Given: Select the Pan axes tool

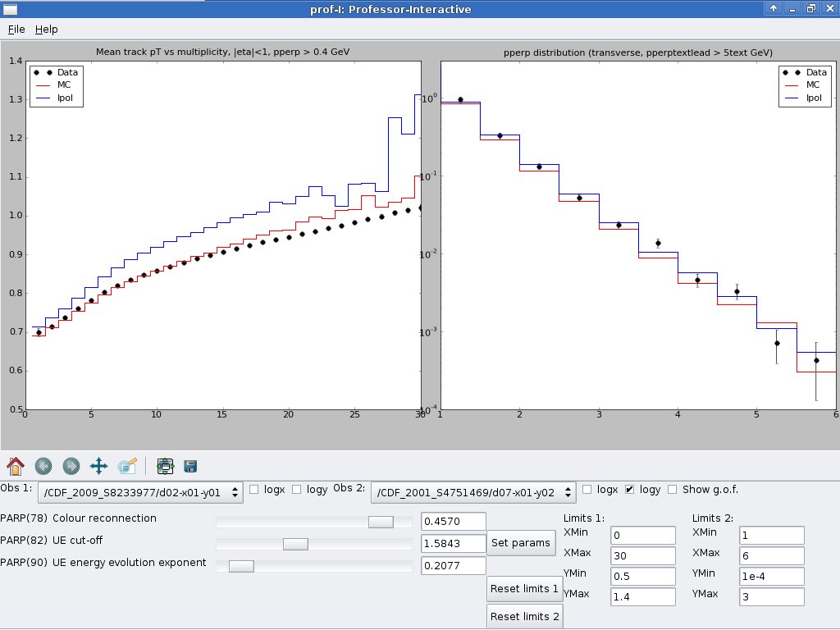Looking at the screenshot, I should 99,466.
